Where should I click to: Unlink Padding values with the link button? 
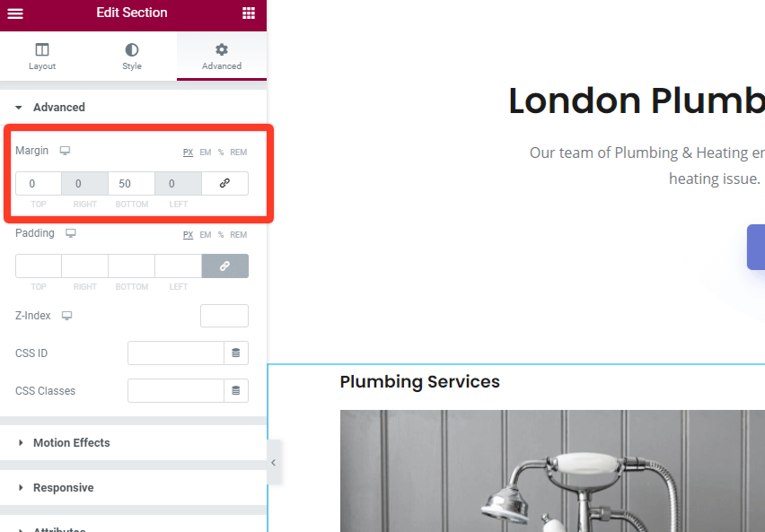pos(224,266)
